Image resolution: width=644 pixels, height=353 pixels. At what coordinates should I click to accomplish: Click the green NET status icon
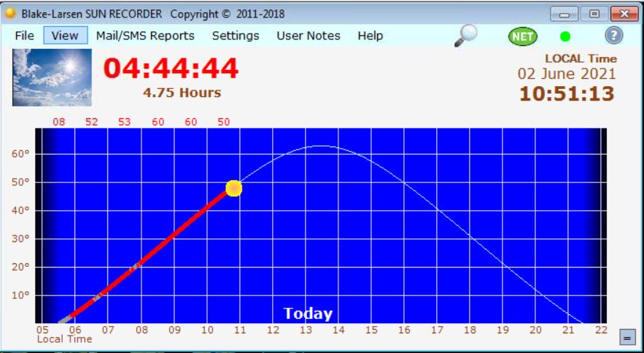pyautogui.click(x=522, y=36)
